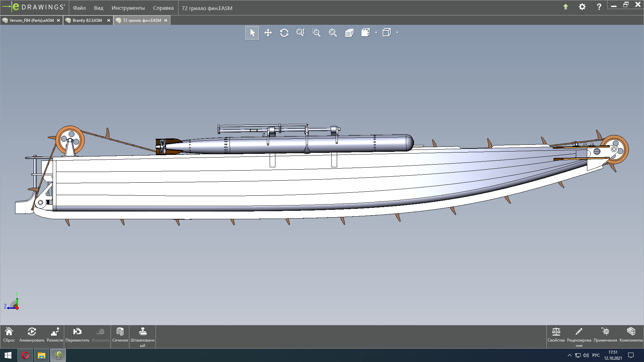Switch to Venom_FB4 (Parts).eASM tab
The height and width of the screenshot is (362, 644).
tap(32, 20)
